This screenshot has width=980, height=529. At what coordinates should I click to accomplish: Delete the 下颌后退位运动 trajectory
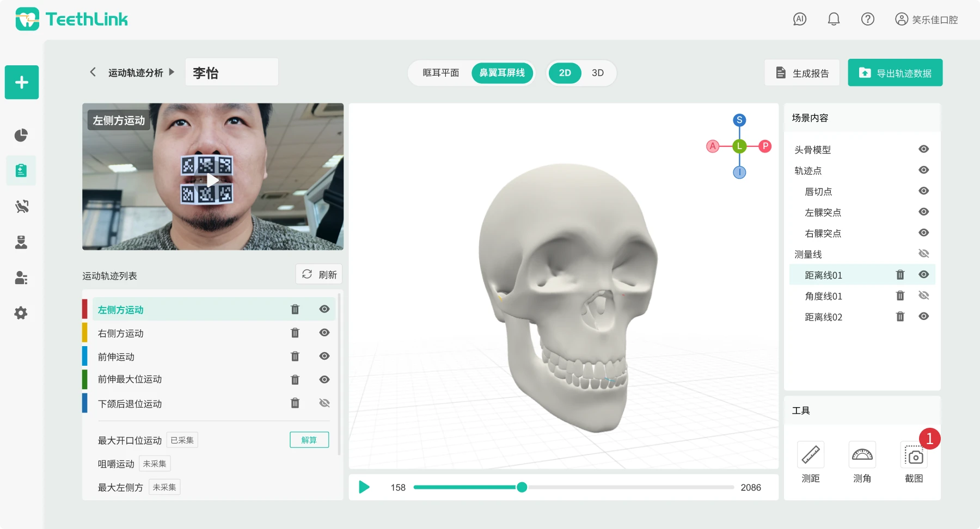pos(295,403)
